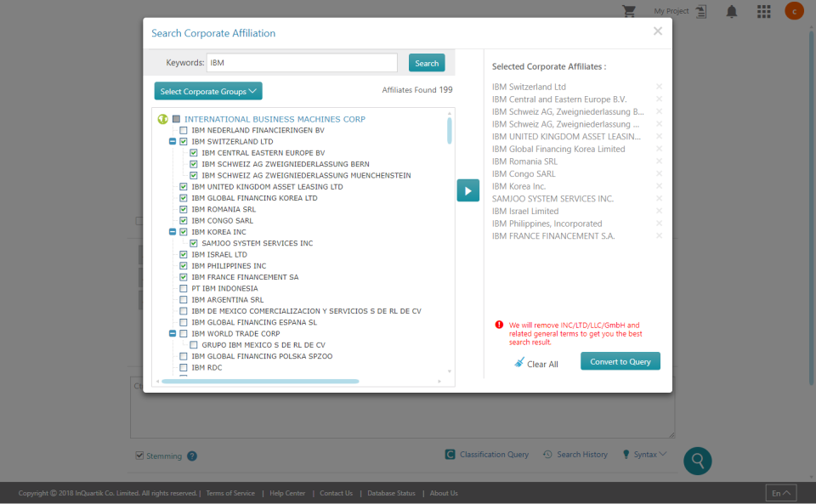Click My Project label

point(671,11)
